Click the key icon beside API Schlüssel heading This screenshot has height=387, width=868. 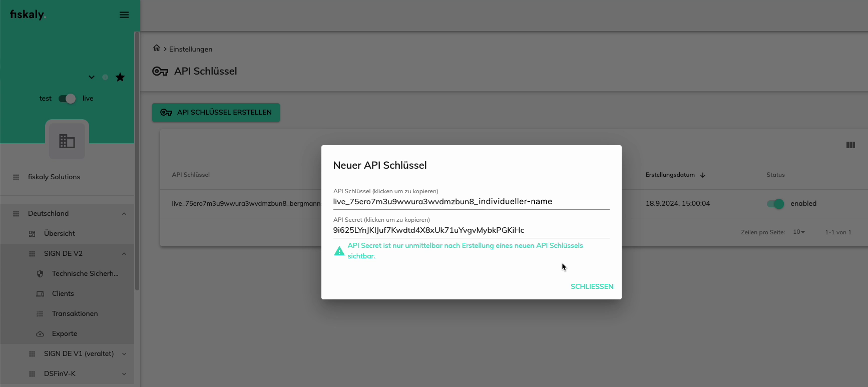click(x=160, y=72)
